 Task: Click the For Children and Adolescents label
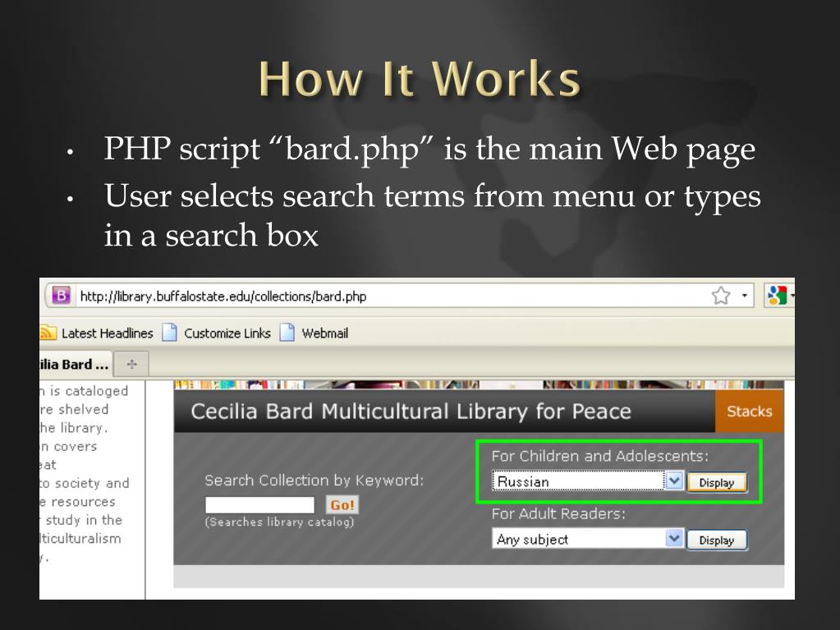point(600,456)
